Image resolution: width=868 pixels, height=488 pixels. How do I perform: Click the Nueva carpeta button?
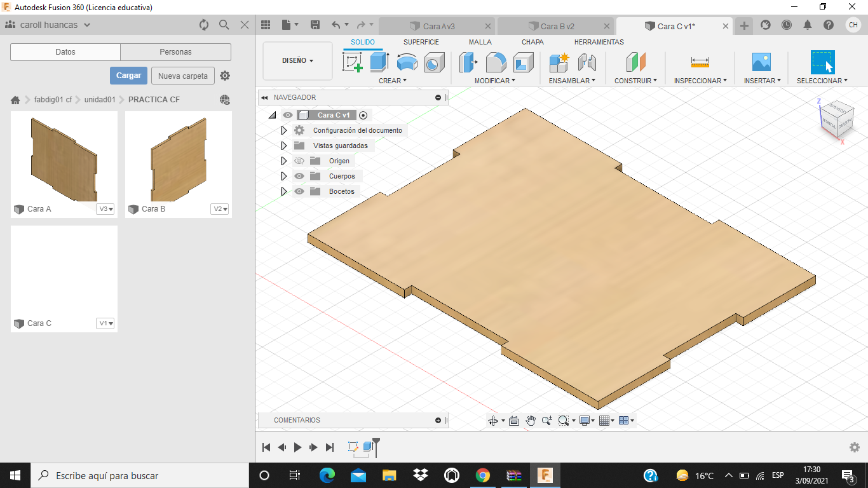click(x=182, y=76)
